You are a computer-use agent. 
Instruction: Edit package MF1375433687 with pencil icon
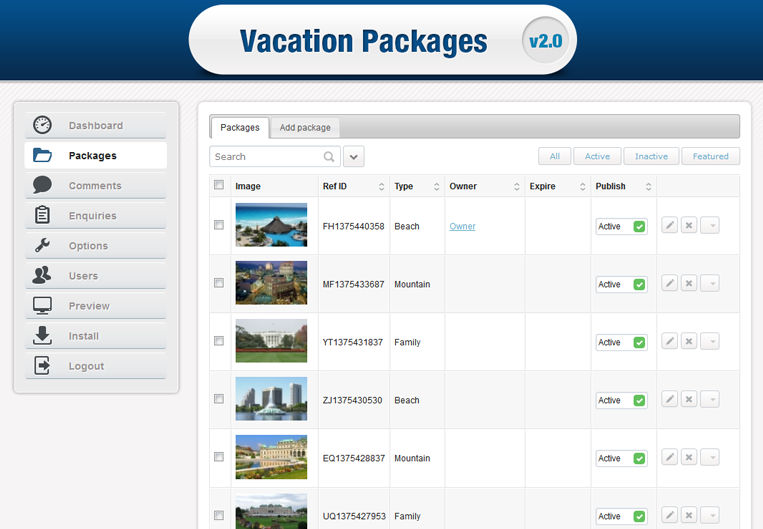tap(670, 283)
